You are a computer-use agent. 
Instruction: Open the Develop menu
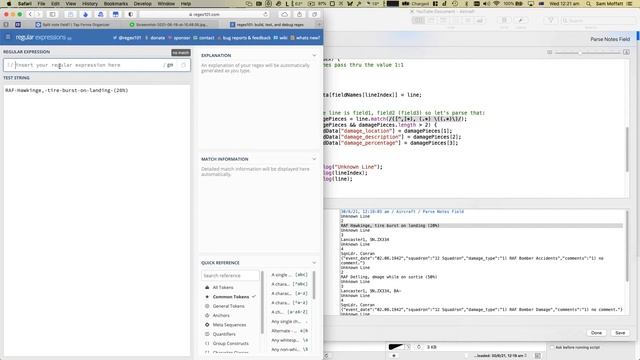(x=142, y=4)
